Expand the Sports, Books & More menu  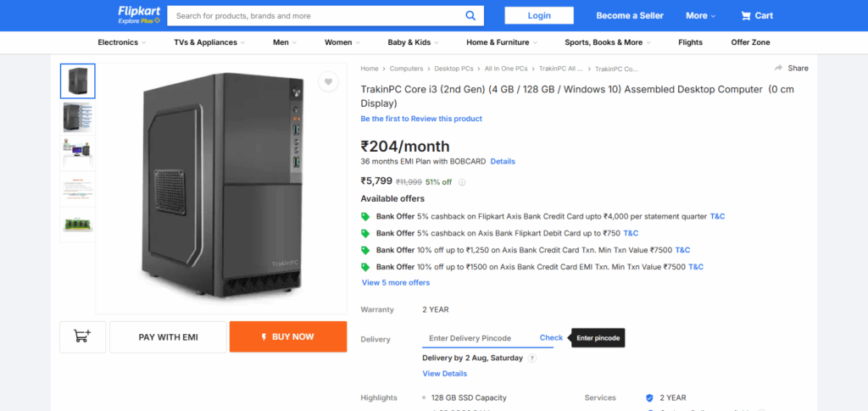pos(608,42)
